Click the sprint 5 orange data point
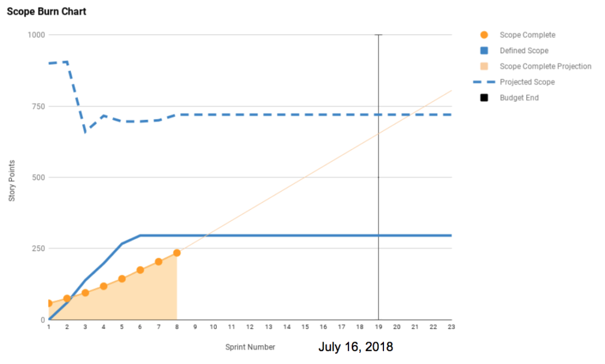Image resolution: width=605 pixels, height=364 pixels. click(122, 279)
